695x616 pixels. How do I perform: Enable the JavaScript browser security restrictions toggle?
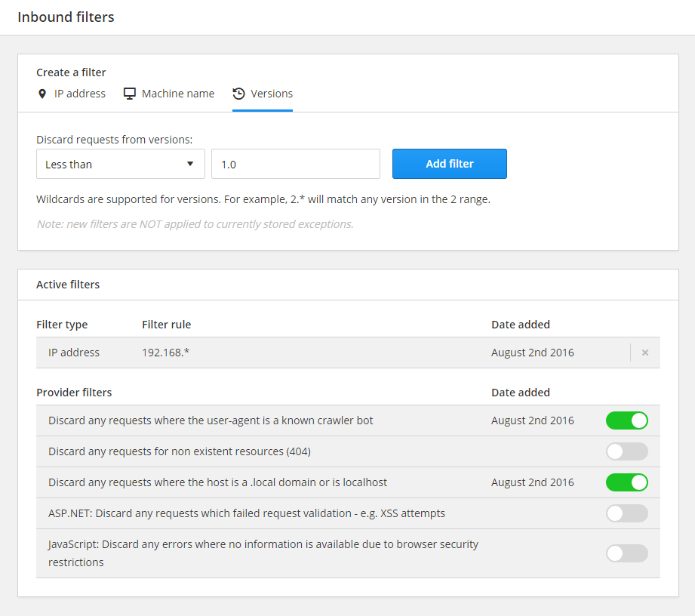(627, 553)
